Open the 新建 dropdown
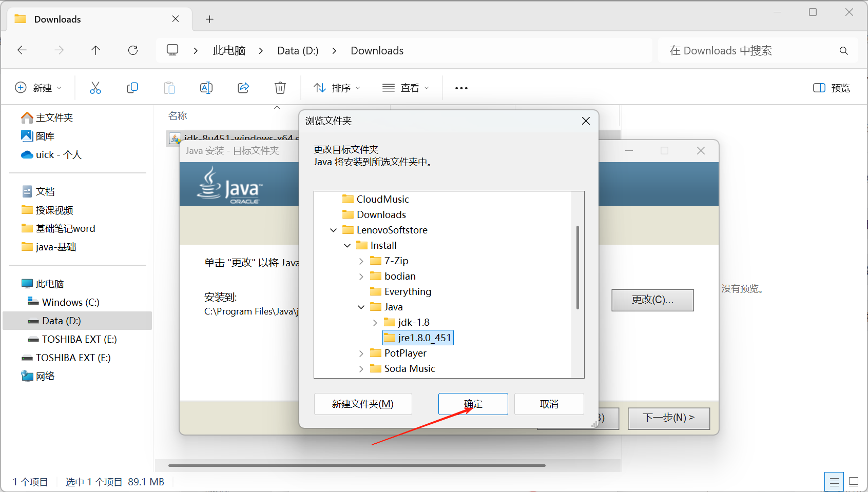Screen dimensions: 868x492 point(38,88)
